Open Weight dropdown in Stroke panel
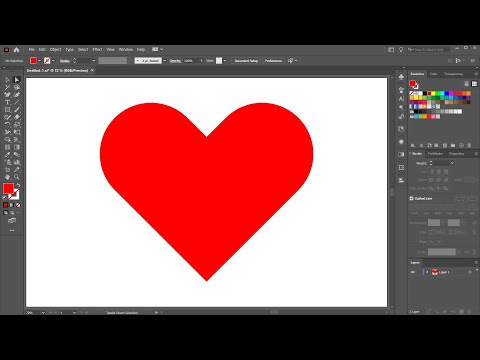Image resolution: width=480 pixels, height=360 pixels. point(452,163)
